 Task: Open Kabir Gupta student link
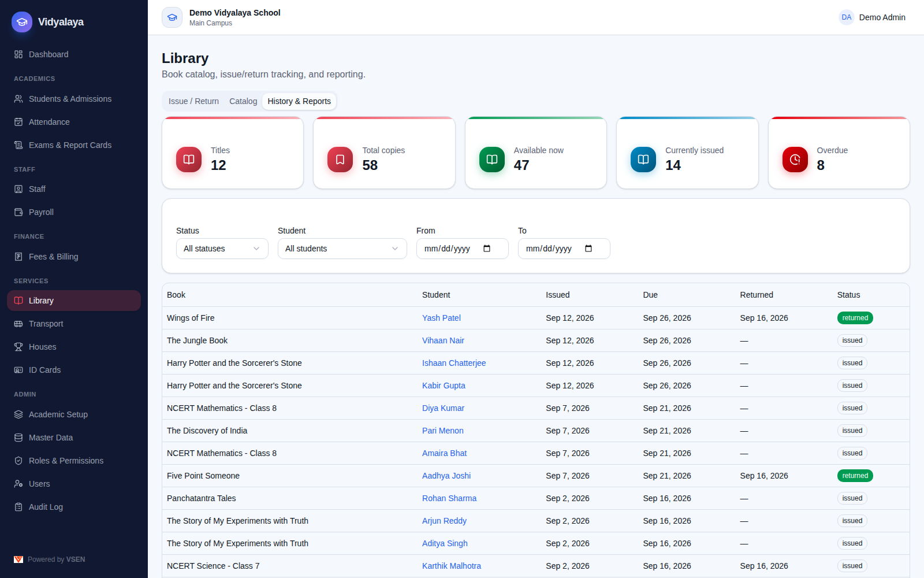pos(444,386)
